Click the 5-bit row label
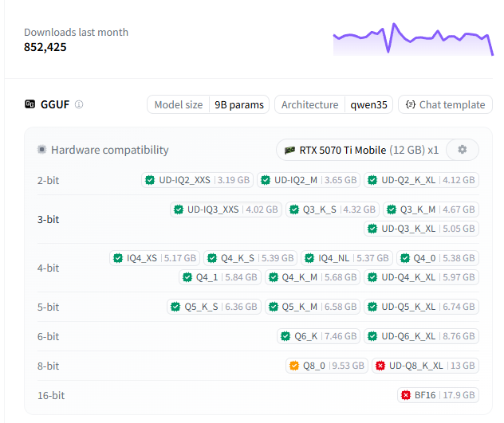504x423 pixels. [48, 307]
